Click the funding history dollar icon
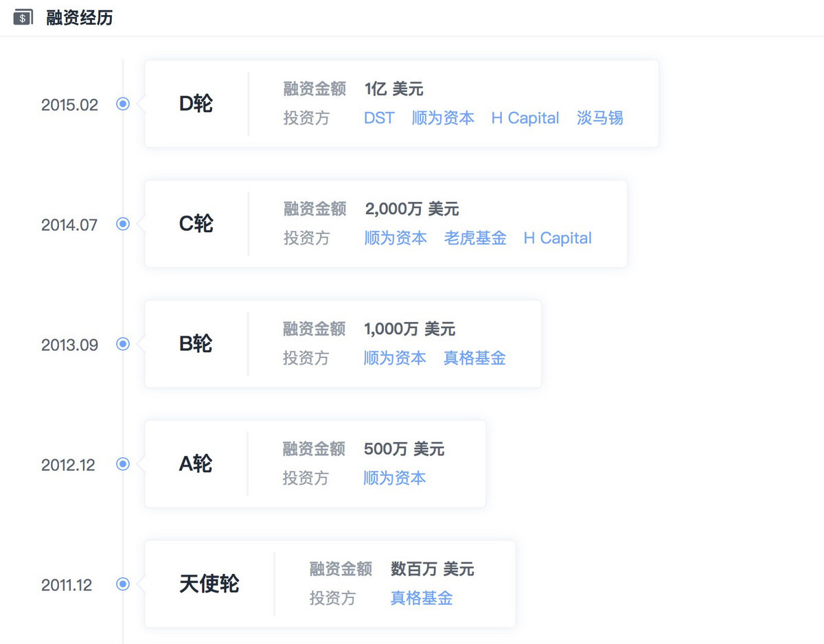Screen dimensions: 824x644 [23, 18]
